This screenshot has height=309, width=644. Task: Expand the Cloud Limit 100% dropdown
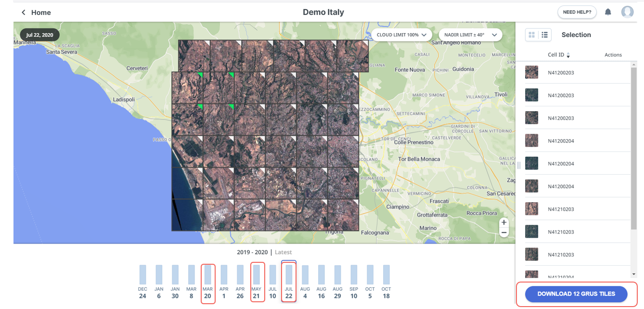point(401,35)
